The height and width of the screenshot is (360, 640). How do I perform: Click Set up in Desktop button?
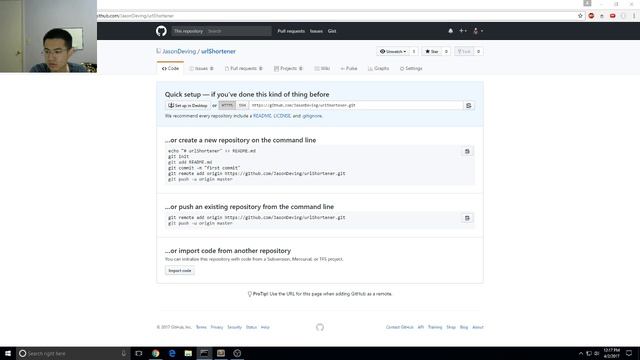[188, 105]
